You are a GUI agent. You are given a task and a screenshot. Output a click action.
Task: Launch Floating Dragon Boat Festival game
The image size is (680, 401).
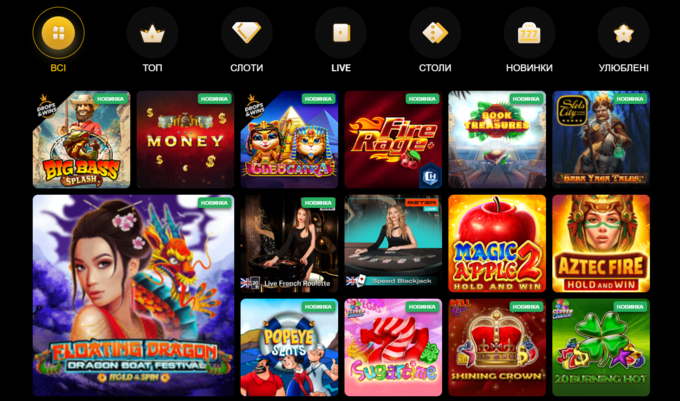[x=134, y=295]
